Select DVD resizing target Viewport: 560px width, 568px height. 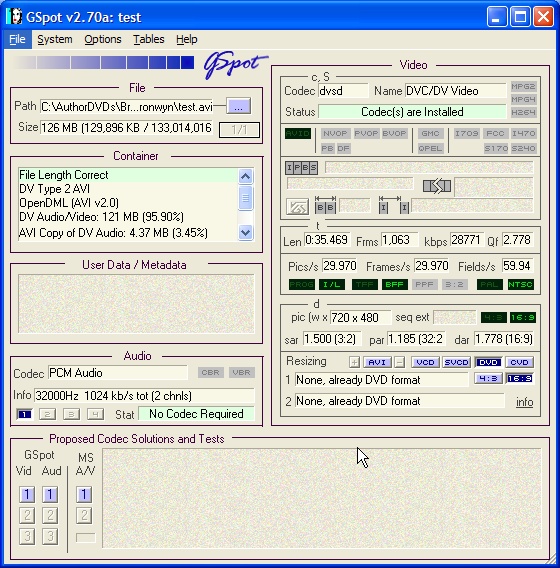coord(488,362)
